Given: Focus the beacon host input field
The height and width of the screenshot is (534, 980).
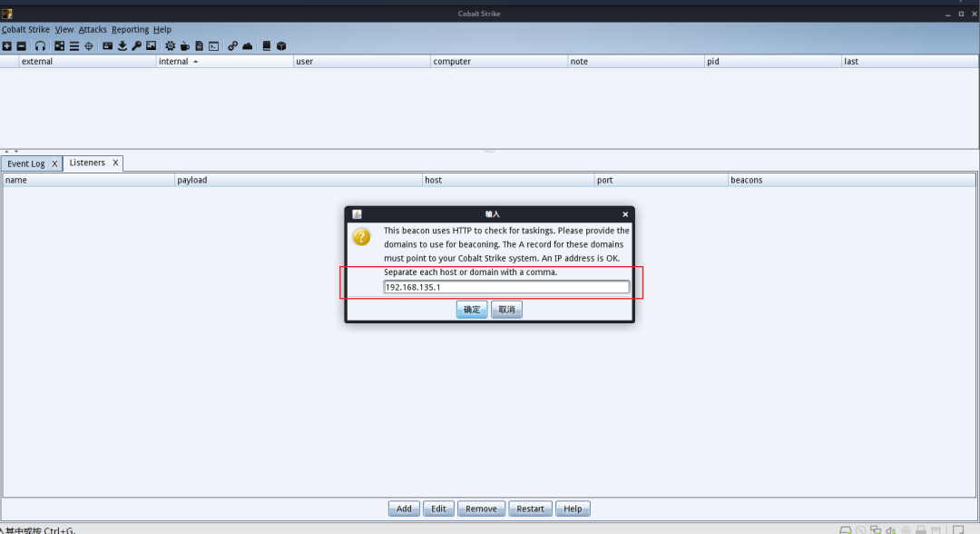Looking at the screenshot, I should point(506,287).
